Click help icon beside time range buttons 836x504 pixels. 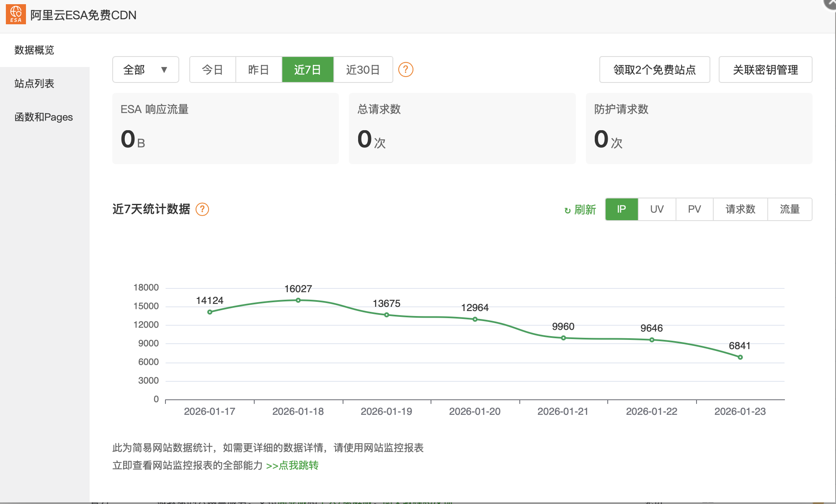click(405, 69)
